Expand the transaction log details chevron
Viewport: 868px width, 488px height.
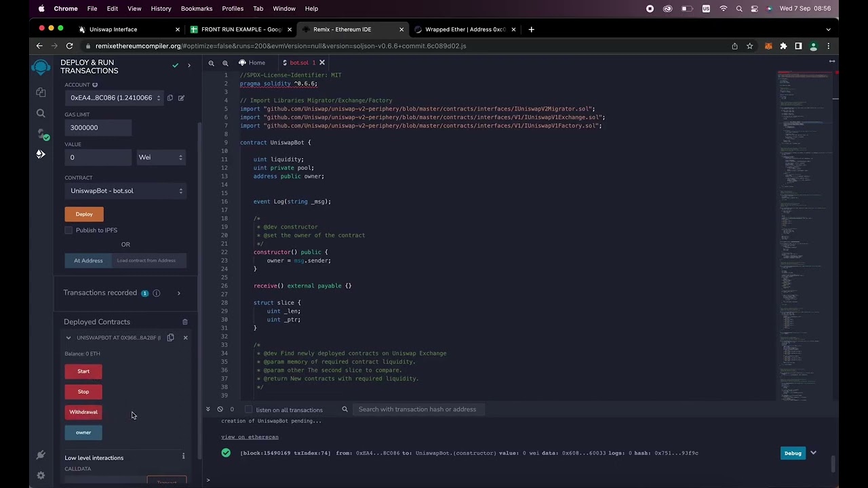(x=813, y=453)
